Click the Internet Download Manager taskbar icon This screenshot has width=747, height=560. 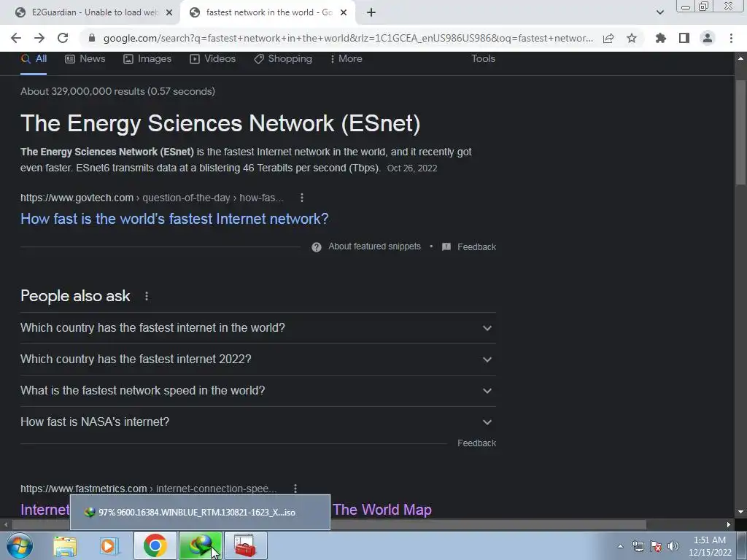[x=201, y=545]
